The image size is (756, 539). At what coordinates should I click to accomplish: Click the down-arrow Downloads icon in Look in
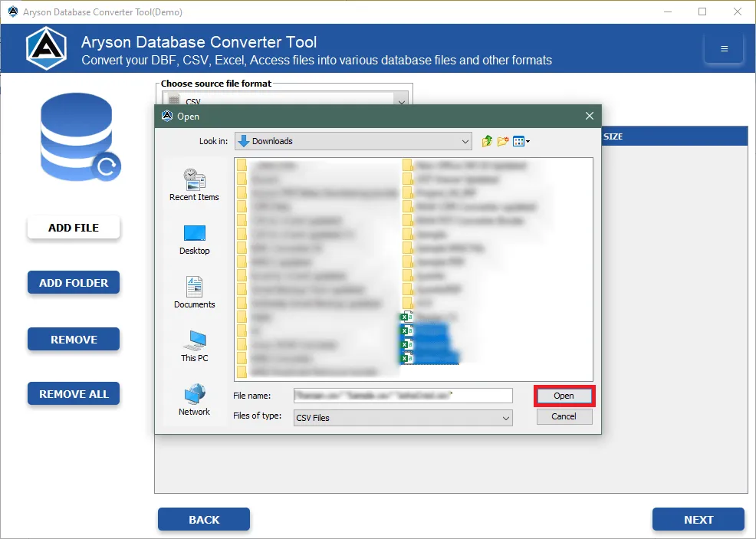(244, 141)
